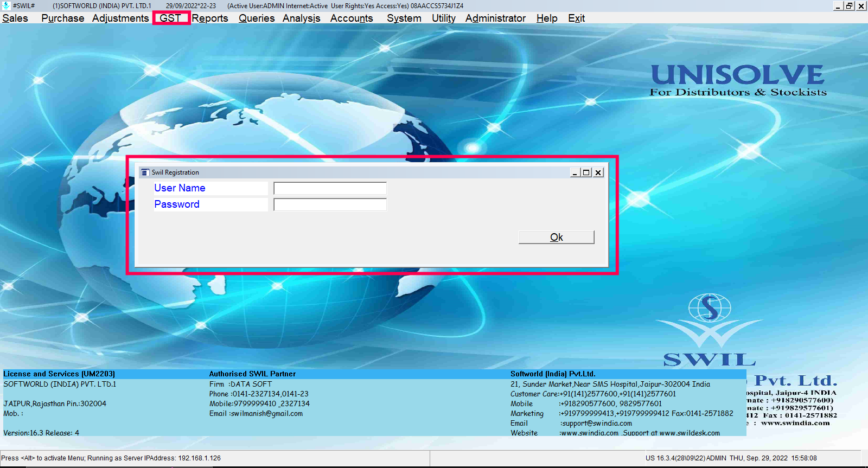Open the System menu
The image size is (868, 468).
pos(404,18)
